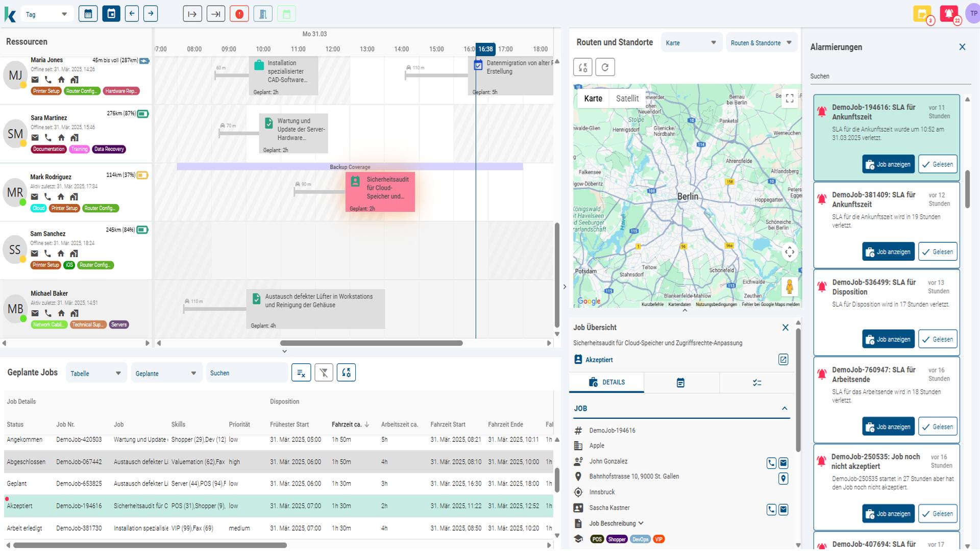This screenshot has height=551, width=980.
Task: Refresh the map with reload icon
Action: coord(605,67)
